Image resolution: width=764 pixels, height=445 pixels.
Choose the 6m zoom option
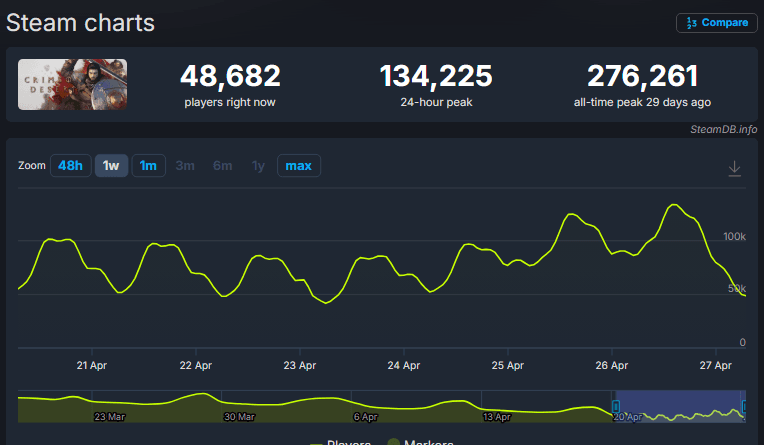pos(222,166)
